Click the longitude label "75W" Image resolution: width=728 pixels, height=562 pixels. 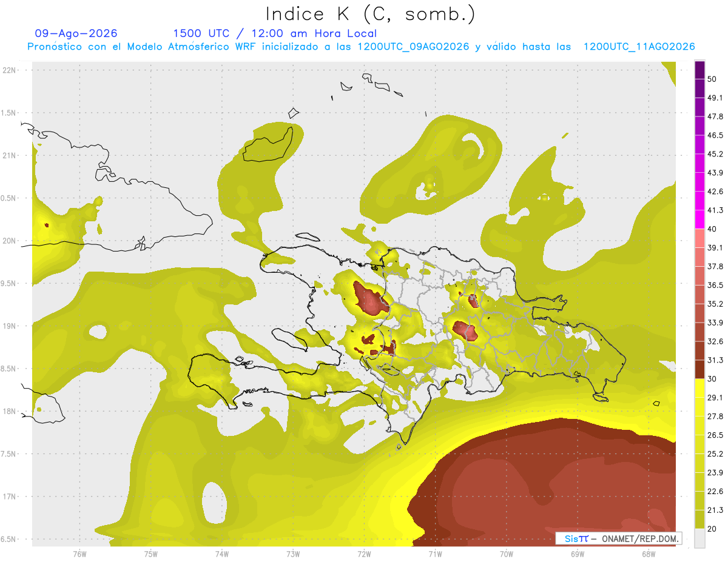point(150,554)
